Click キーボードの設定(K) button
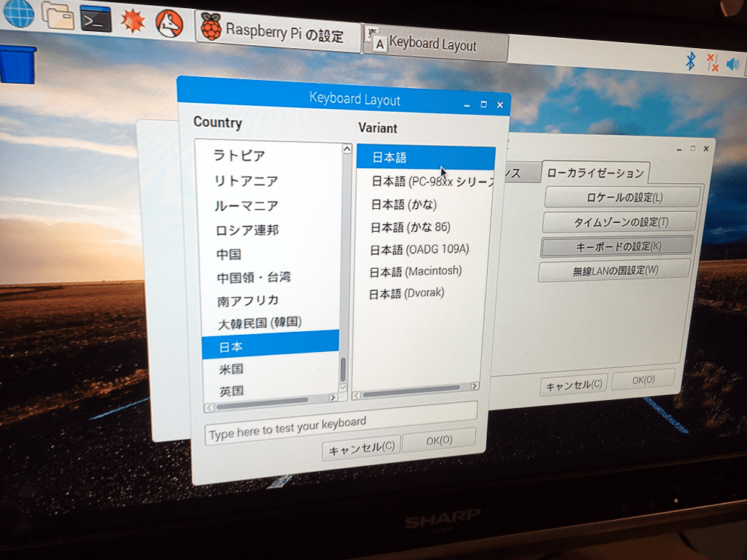The height and width of the screenshot is (560, 747). (x=617, y=246)
